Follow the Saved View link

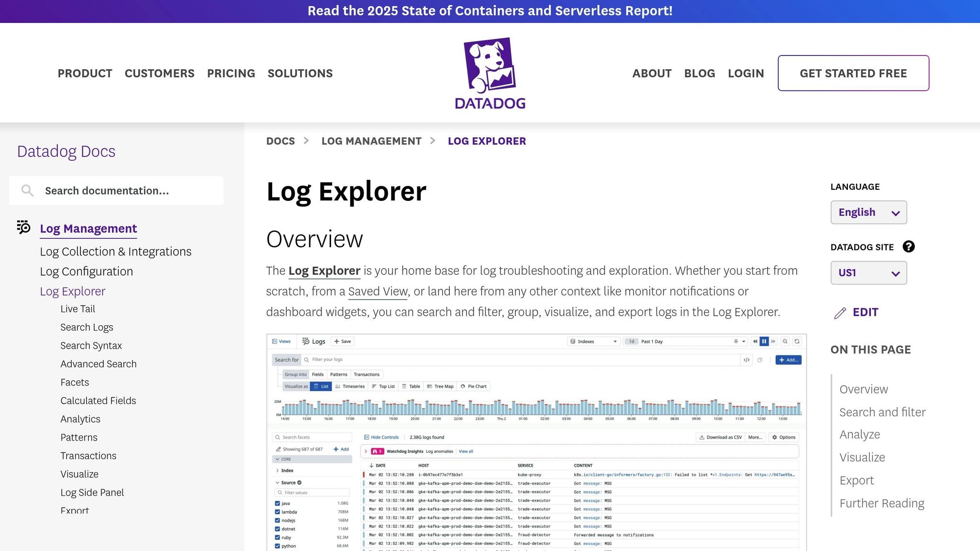pyautogui.click(x=377, y=291)
